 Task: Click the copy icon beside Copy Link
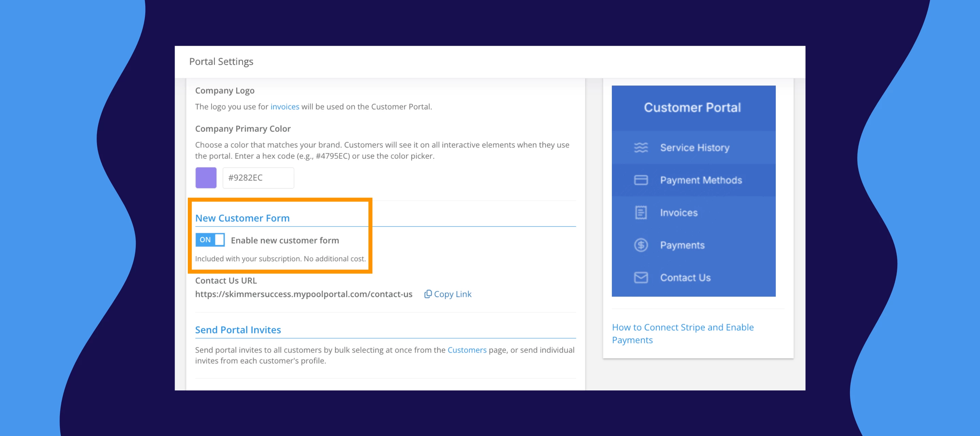pos(428,294)
